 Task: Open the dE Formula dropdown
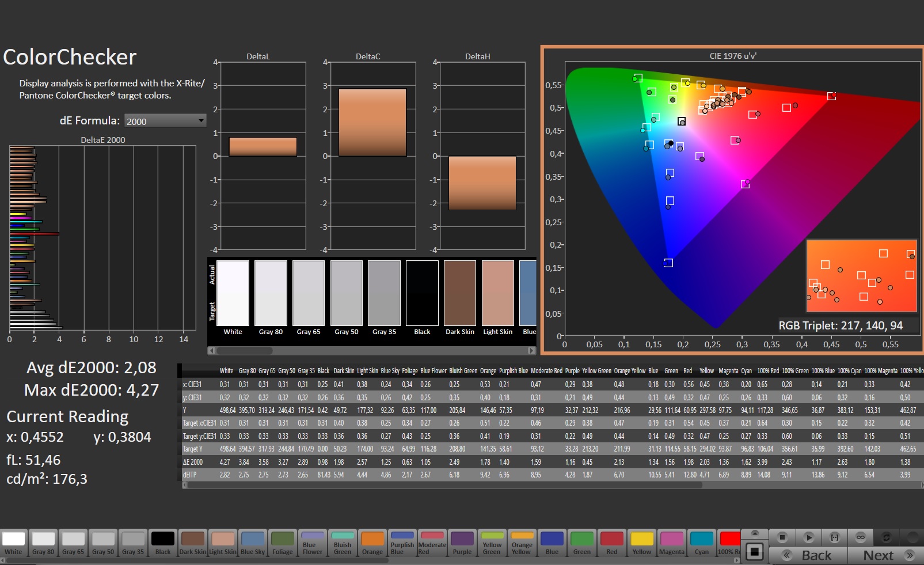pyautogui.click(x=165, y=121)
